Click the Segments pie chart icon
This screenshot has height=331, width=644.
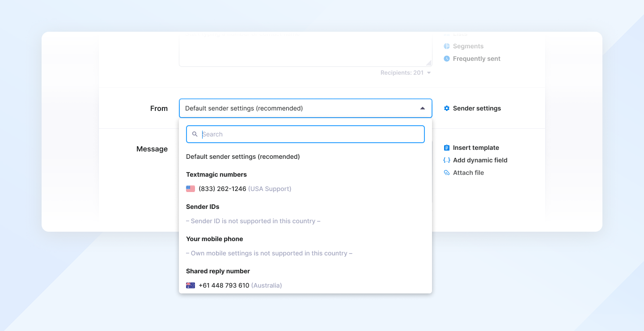click(x=446, y=46)
